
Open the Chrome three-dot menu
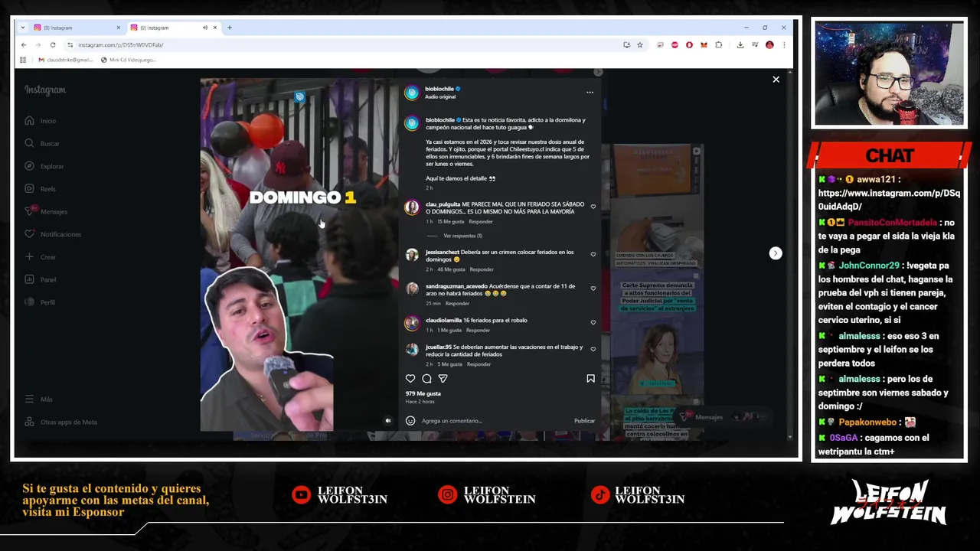784,45
